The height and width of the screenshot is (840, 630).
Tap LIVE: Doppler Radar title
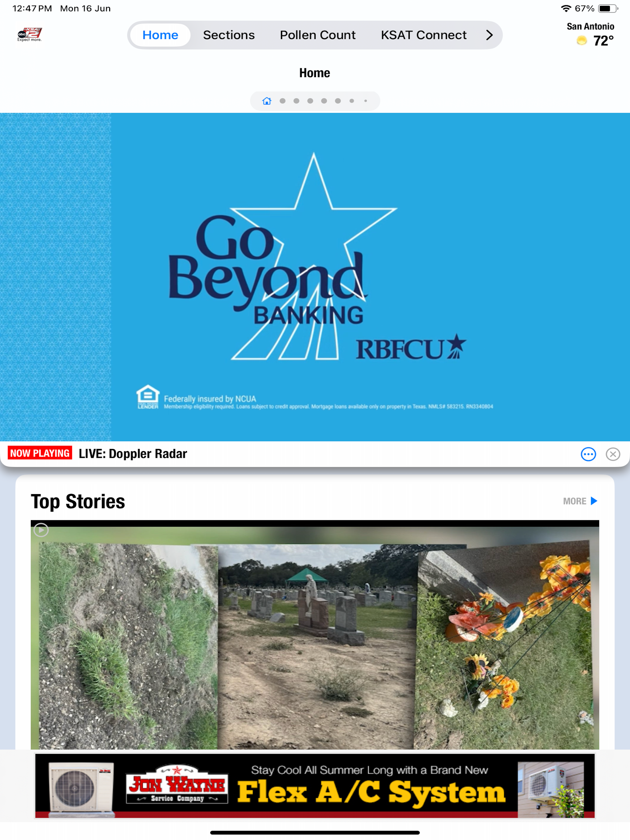pos(133,454)
